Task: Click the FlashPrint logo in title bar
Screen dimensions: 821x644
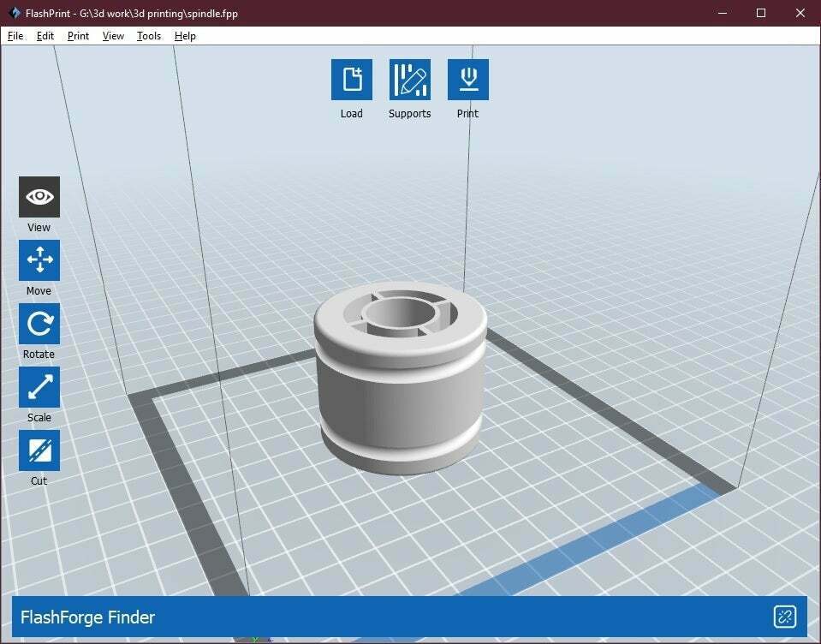Action: click(x=14, y=13)
